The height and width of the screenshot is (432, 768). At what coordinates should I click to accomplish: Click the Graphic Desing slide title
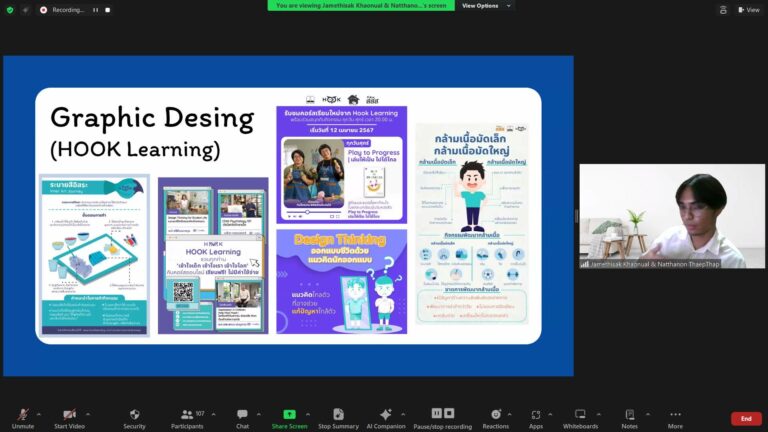click(x=152, y=119)
